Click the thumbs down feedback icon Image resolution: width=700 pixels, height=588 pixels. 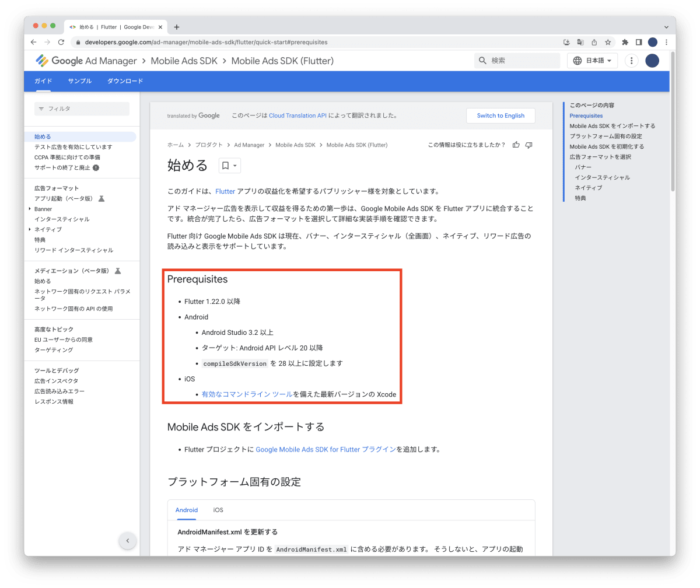pyautogui.click(x=529, y=145)
